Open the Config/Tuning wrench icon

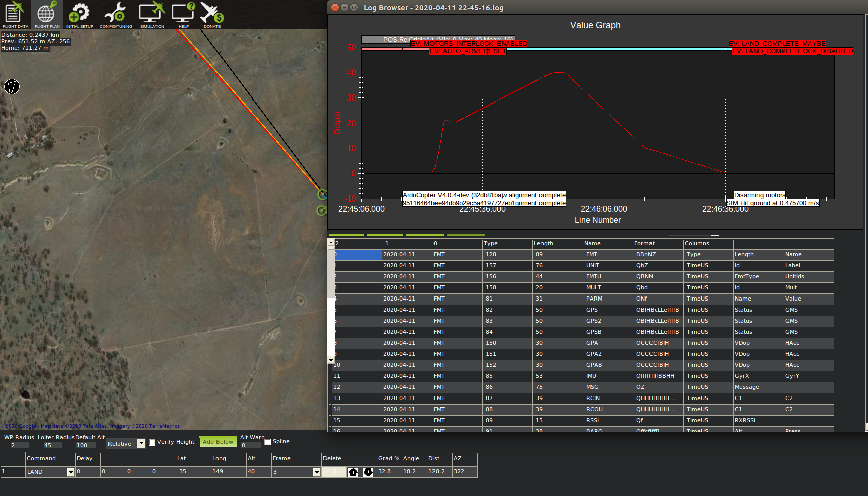tap(116, 15)
